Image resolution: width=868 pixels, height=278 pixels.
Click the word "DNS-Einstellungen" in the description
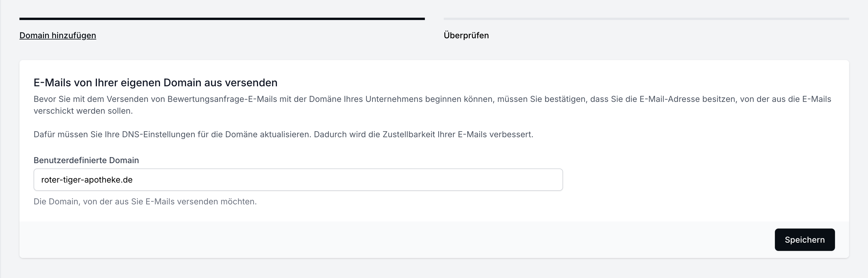(x=159, y=135)
